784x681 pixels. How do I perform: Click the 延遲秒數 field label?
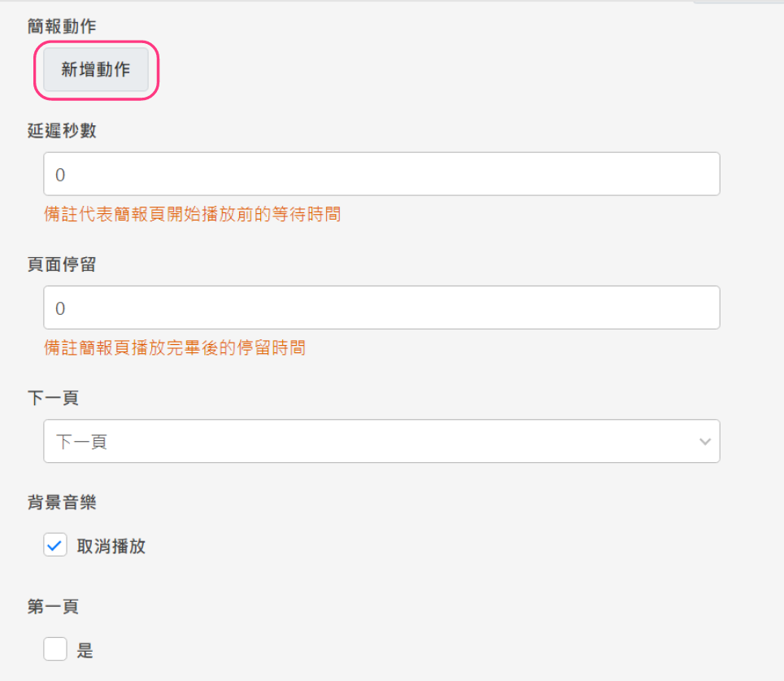coord(62,131)
